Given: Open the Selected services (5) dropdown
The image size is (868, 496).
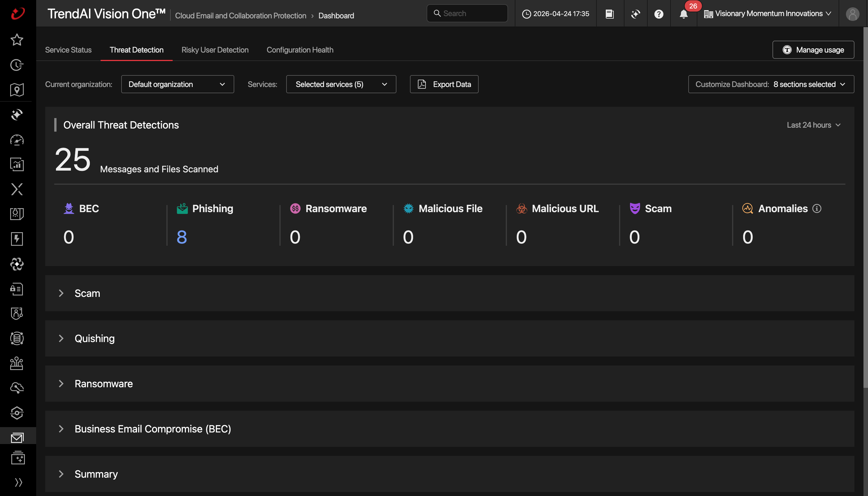Looking at the screenshot, I should pyautogui.click(x=341, y=84).
